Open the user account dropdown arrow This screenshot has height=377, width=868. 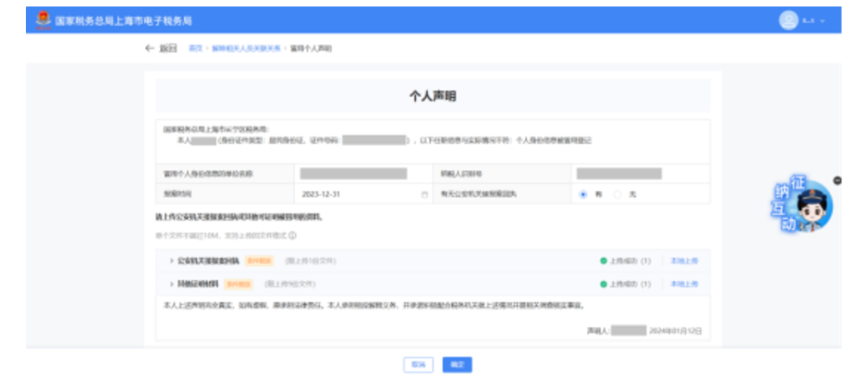tap(823, 20)
